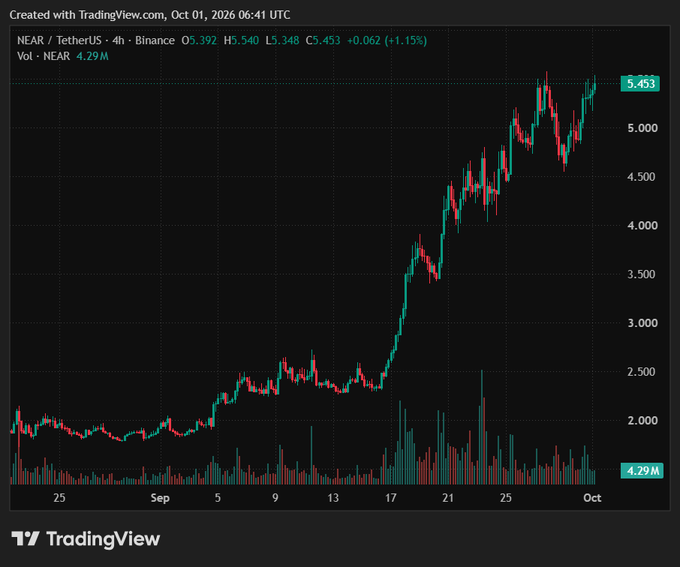Screen dimensions: 680x567
Task: Click the 3.500 price axis label
Action: point(641,274)
